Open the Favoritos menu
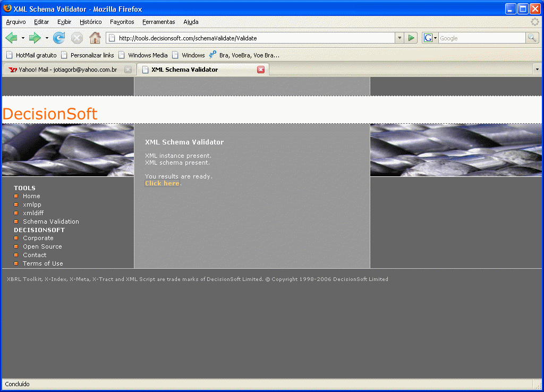544x392 pixels. click(122, 22)
